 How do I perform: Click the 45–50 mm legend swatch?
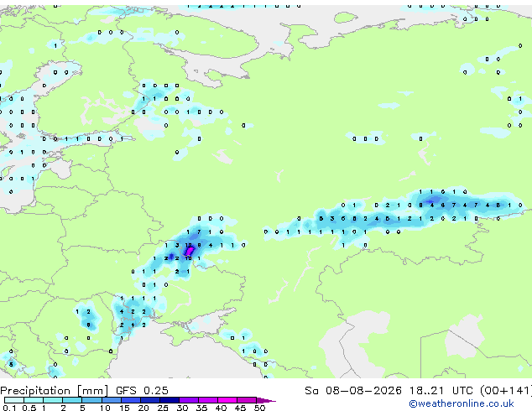247,400
